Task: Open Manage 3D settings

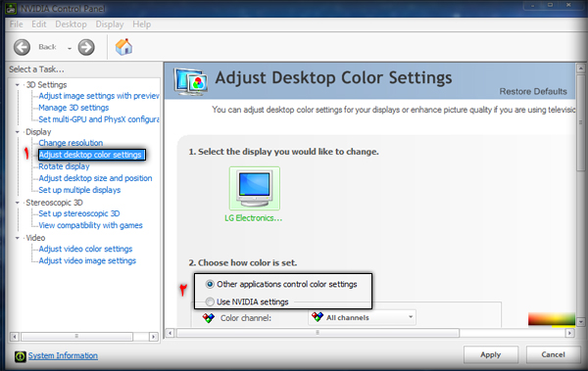Action: point(73,108)
